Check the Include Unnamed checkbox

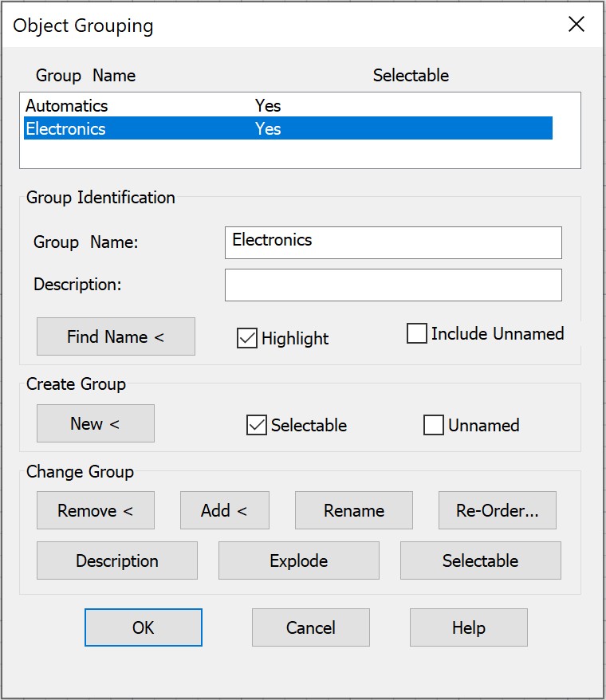click(417, 334)
